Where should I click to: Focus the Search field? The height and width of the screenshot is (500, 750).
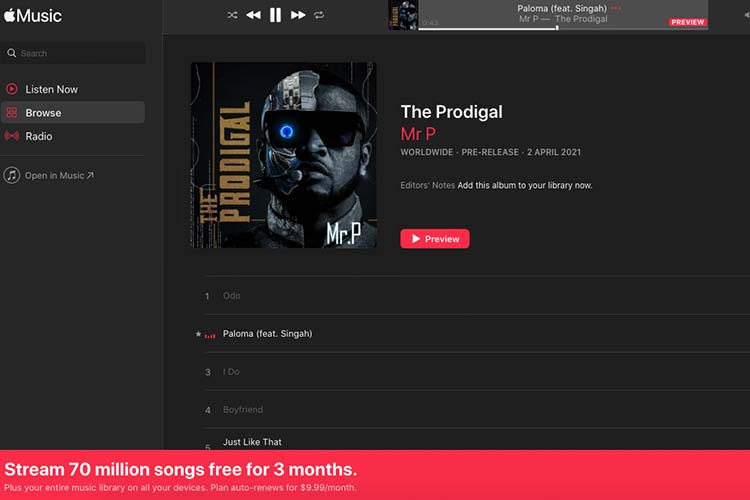[x=73, y=53]
